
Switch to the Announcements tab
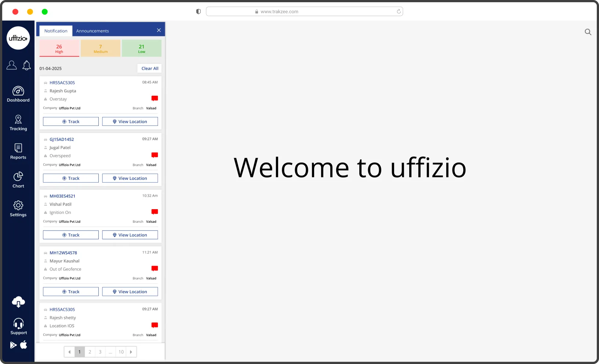[92, 31]
